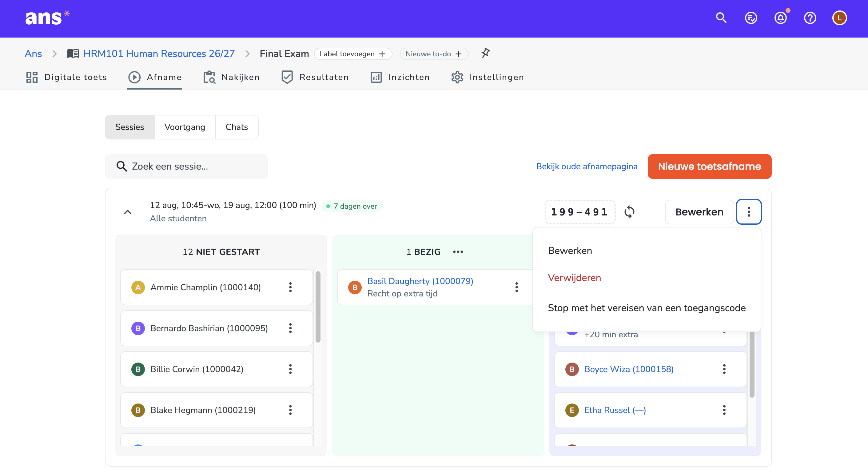This screenshot has height=474, width=868.
Task: Click the 'Alle studenten' text
Action: (178, 219)
